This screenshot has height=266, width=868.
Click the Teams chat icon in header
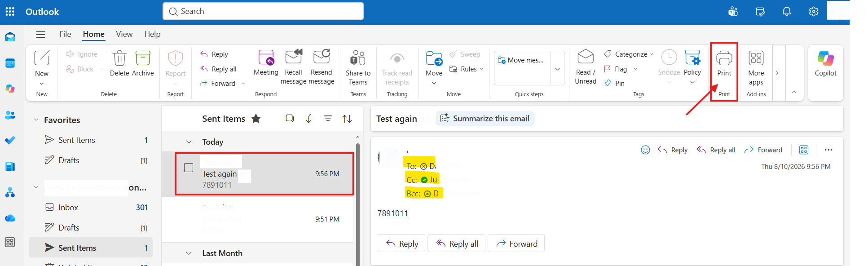pos(733,12)
